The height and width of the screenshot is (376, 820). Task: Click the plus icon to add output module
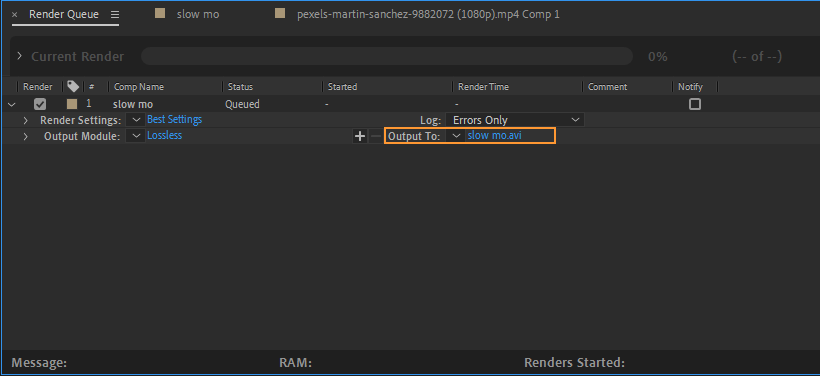coord(360,136)
